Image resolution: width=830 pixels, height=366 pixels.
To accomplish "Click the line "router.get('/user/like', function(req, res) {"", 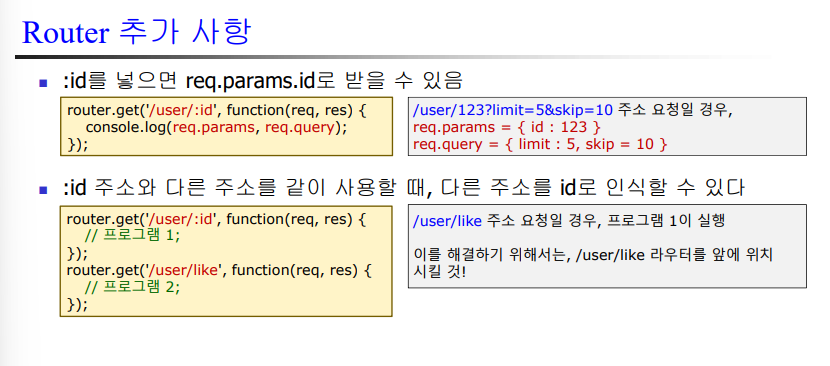I will click(x=219, y=270).
